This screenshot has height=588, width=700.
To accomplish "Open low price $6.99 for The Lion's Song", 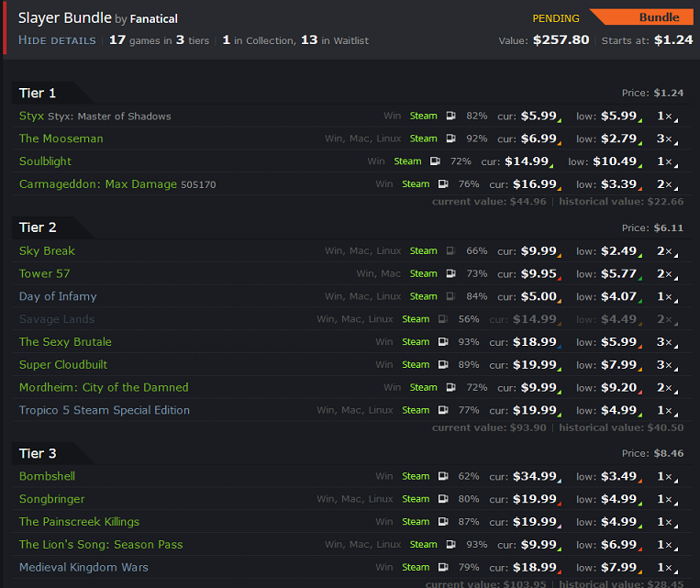I will pos(621,545).
